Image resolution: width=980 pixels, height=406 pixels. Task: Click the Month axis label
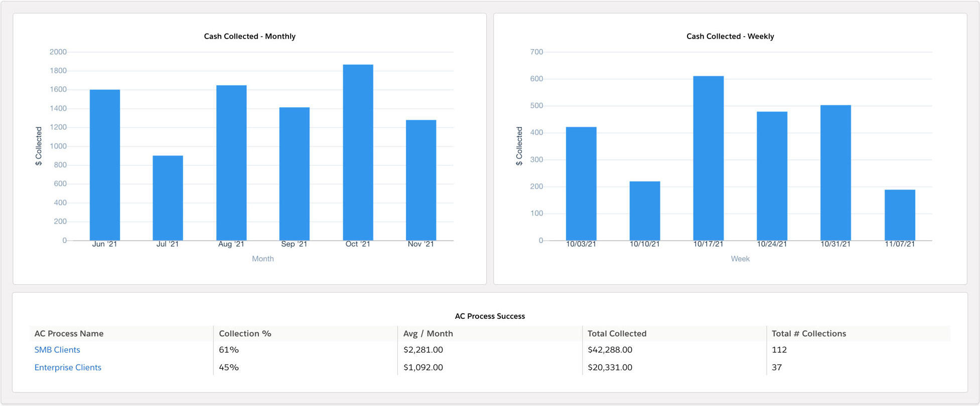pos(263,259)
